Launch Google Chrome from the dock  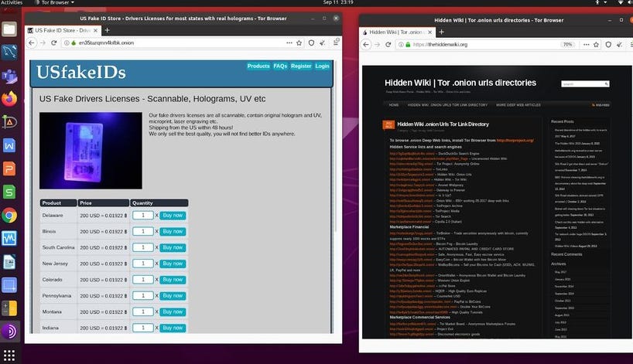[9, 216]
